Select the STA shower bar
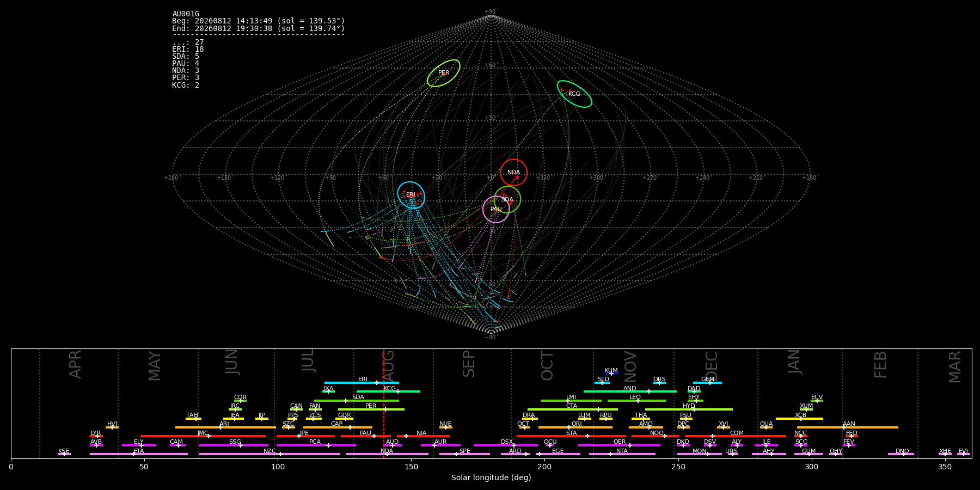This screenshot has width=980, height=490. pyautogui.click(x=571, y=436)
